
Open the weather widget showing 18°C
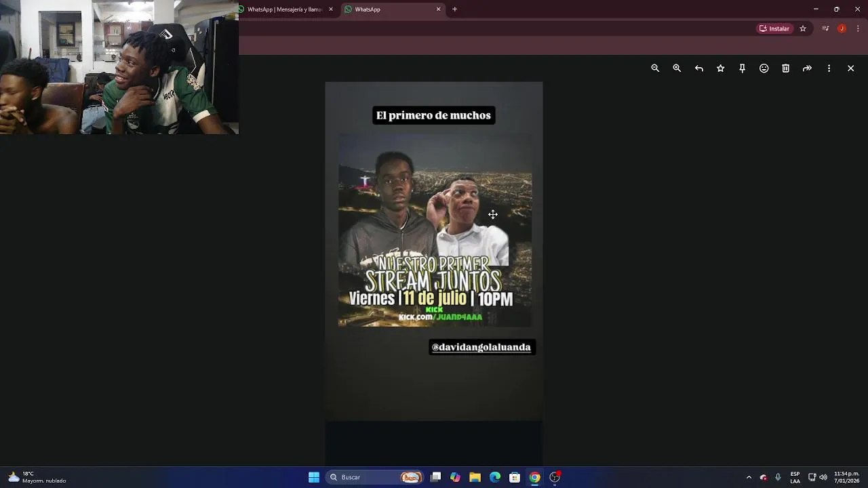pyautogui.click(x=37, y=477)
